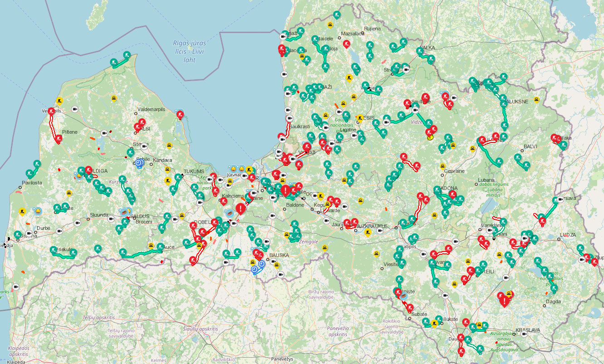
Task: Click the red warning marker near Daugavpils
Action: pyautogui.click(x=505, y=301)
